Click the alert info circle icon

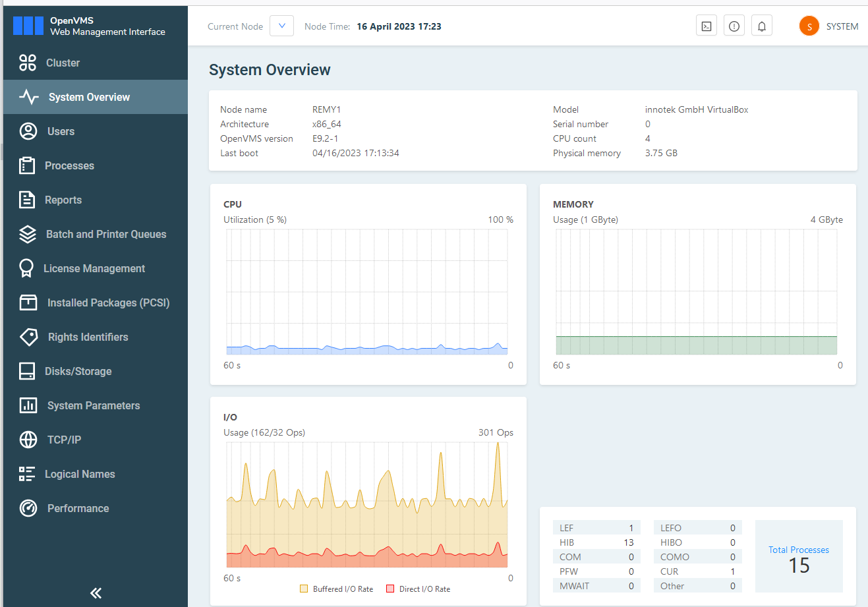tap(734, 26)
